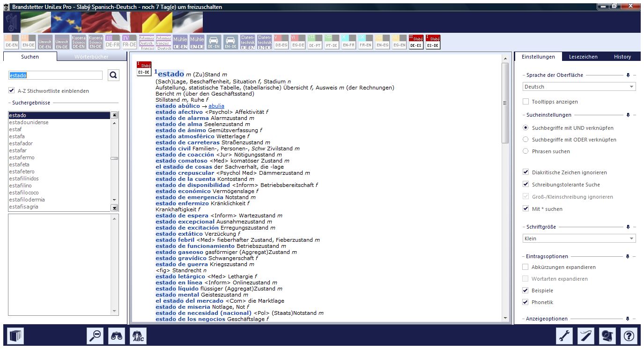
Task: Select the Mühle EN-DE dictionary icon
Action: point(197,42)
